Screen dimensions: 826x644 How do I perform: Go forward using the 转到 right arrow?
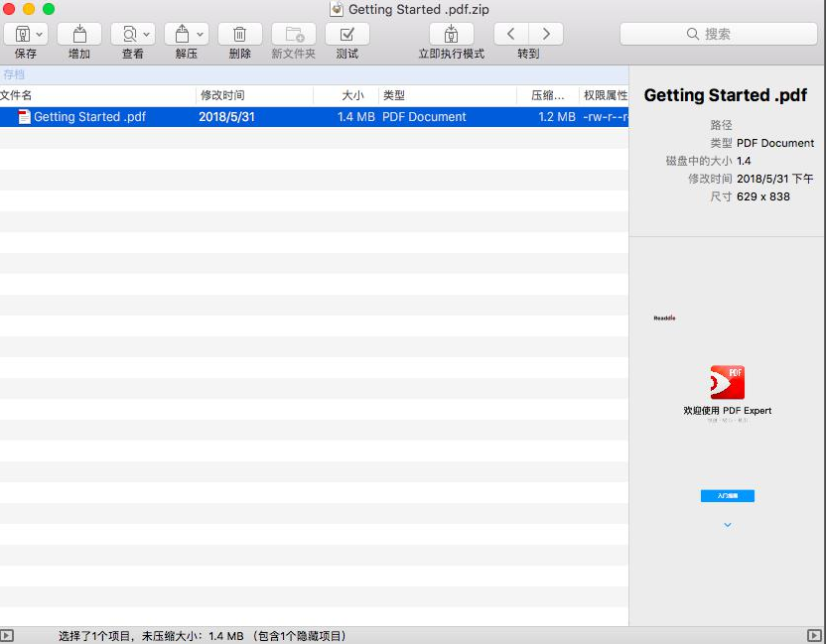click(x=545, y=34)
